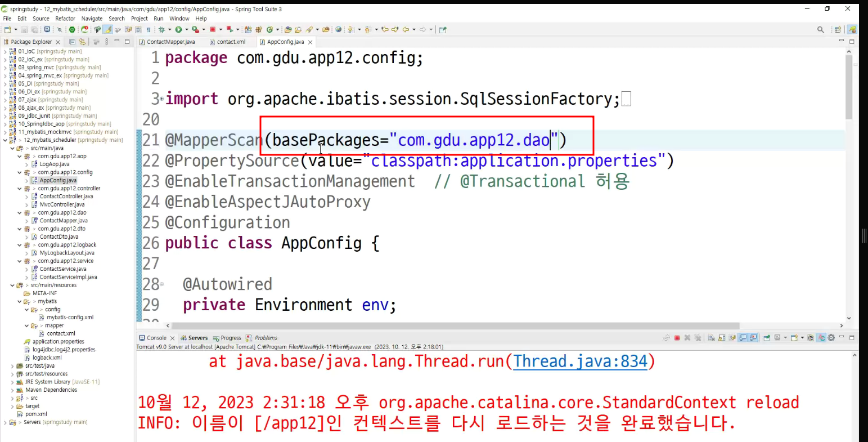Open the Project menu

tap(140, 19)
